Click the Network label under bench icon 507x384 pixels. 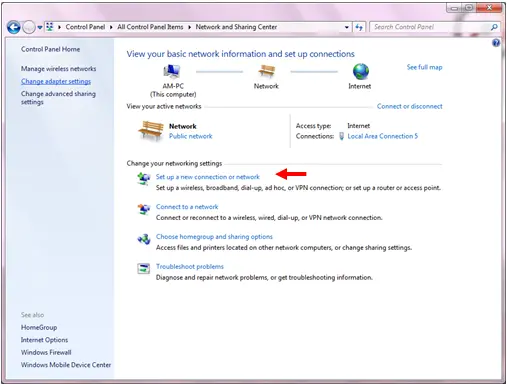point(266,86)
